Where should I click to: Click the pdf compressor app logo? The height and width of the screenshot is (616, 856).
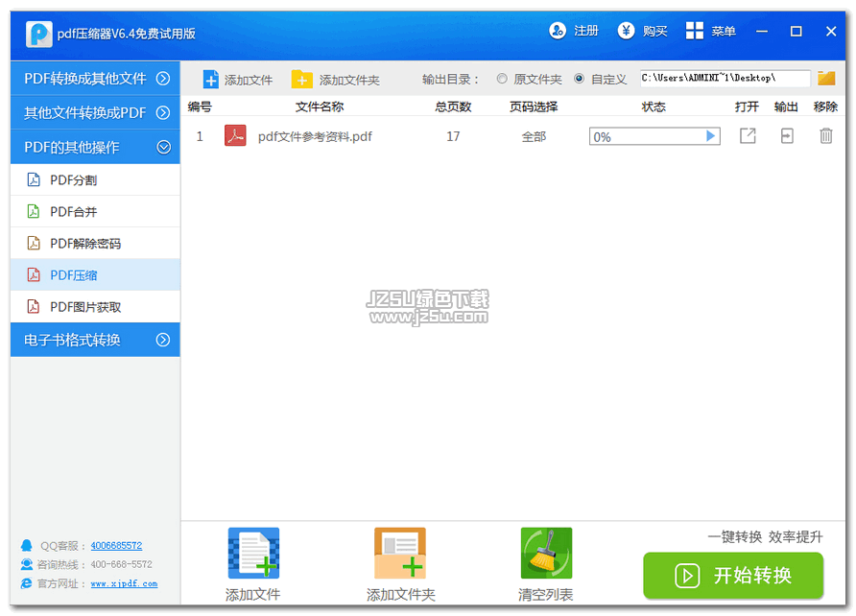click(x=38, y=34)
